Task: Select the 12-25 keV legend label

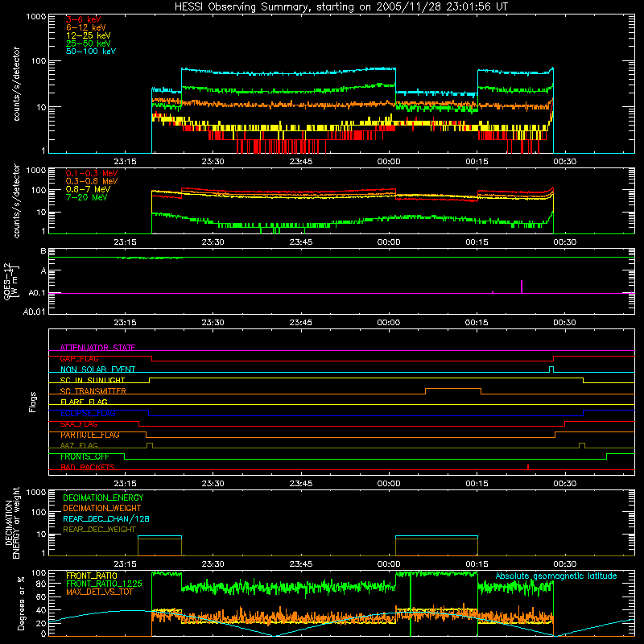Action: 89,35
